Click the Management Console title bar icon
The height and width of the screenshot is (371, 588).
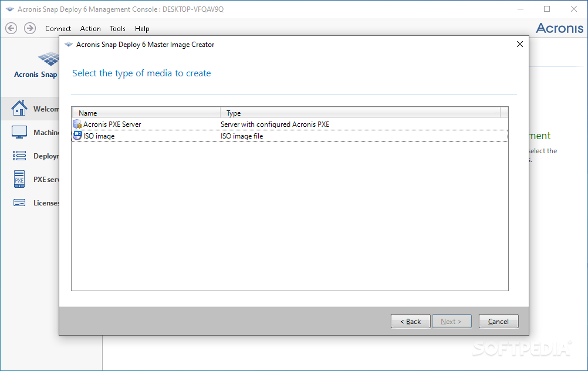tap(10, 9)
